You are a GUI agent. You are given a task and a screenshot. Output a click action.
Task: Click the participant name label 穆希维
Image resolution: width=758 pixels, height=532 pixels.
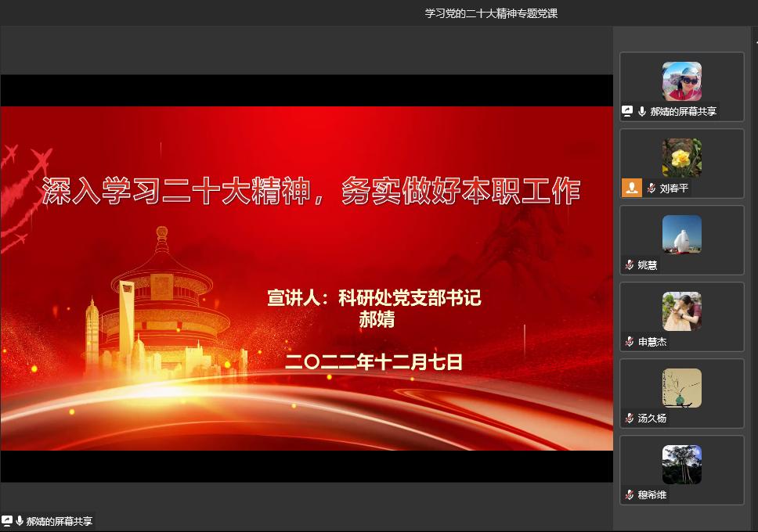[x=652, y=495]
